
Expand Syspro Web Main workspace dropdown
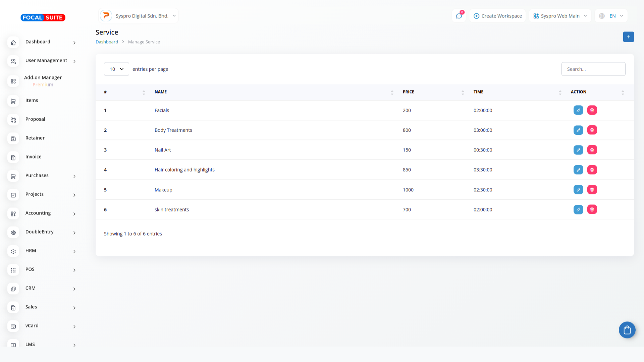click(x=560, y=16)
